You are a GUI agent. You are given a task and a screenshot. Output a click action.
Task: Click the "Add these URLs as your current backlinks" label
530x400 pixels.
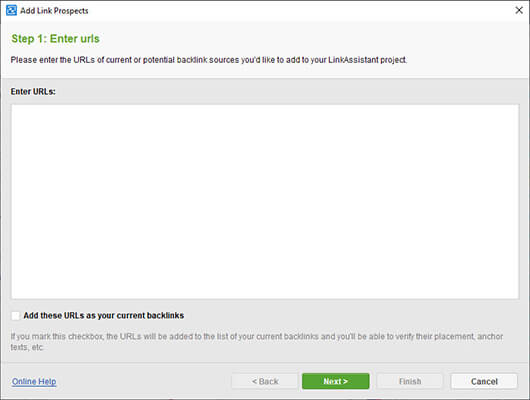pyautogui.click(x=104, y=315)
